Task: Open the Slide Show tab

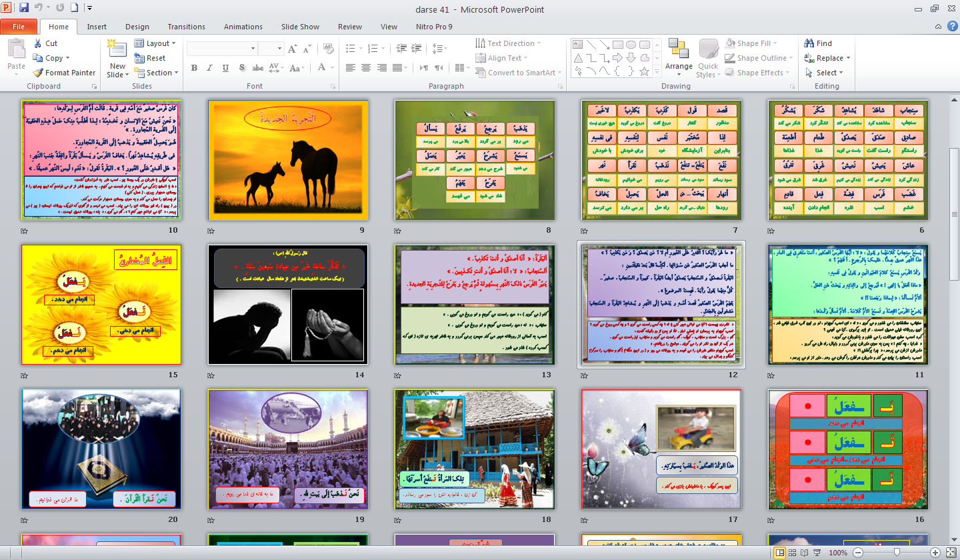Action: click(x=300, y=27)
